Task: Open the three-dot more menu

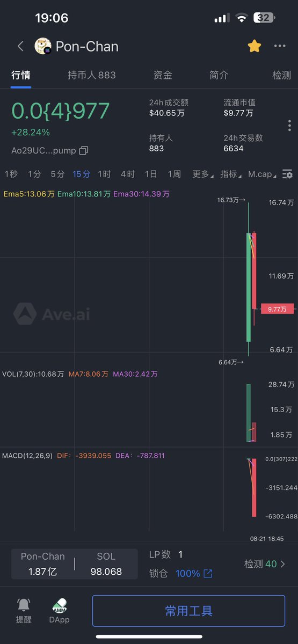Action: 280,46
